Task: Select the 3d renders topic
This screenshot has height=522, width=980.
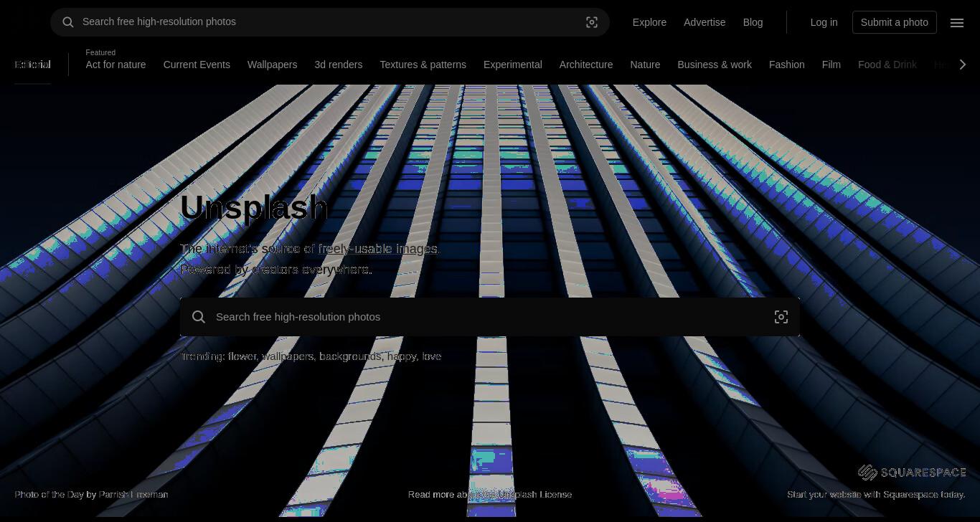Action: [338, 65]
